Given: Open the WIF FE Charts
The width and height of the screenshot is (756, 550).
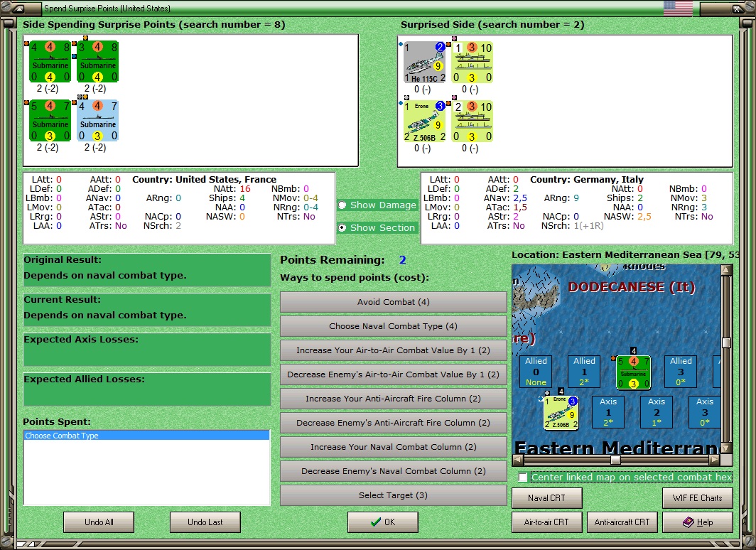Looking at the screenshot, I should click(x=698, y=498).
